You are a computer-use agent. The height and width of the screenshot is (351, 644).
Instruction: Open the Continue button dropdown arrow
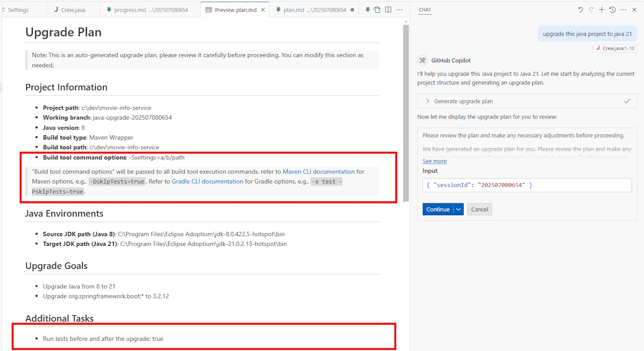458,209
